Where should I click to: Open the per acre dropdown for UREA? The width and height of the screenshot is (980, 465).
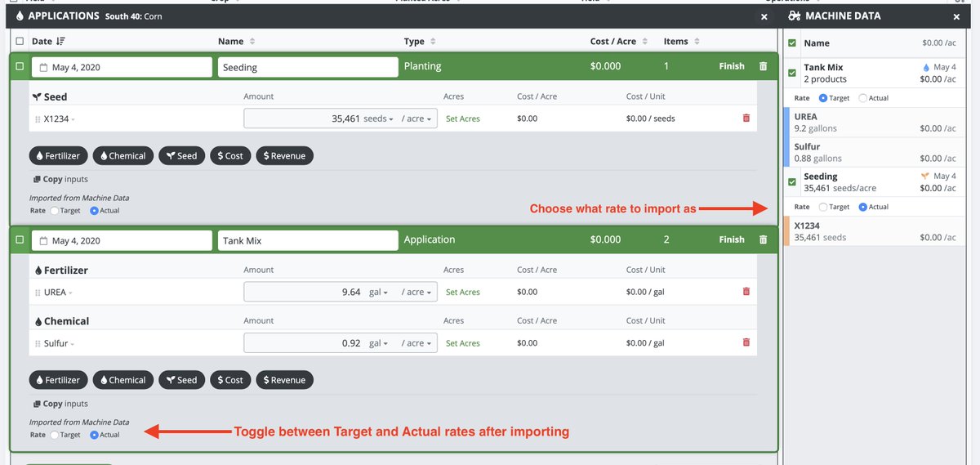pyautogui.click(x=416, y=292)
